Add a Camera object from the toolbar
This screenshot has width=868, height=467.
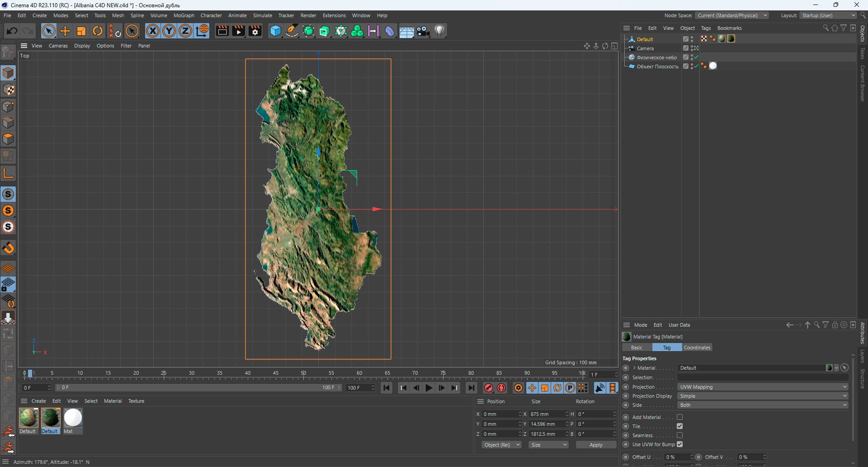[423, 31]
